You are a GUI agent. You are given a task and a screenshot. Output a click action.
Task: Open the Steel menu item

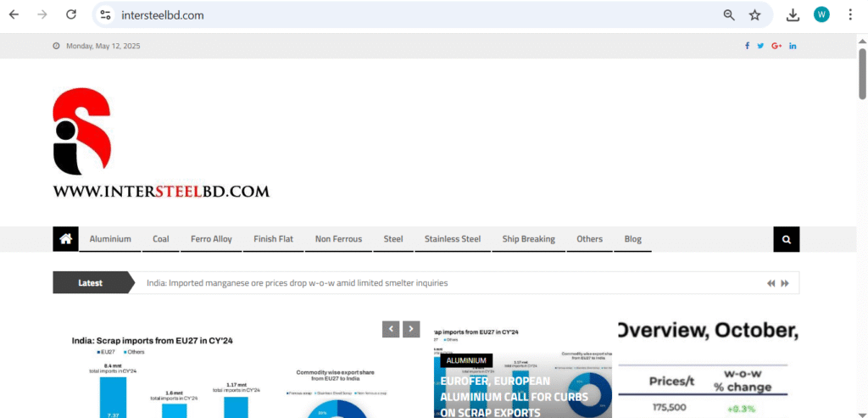(x=393, y=239)
